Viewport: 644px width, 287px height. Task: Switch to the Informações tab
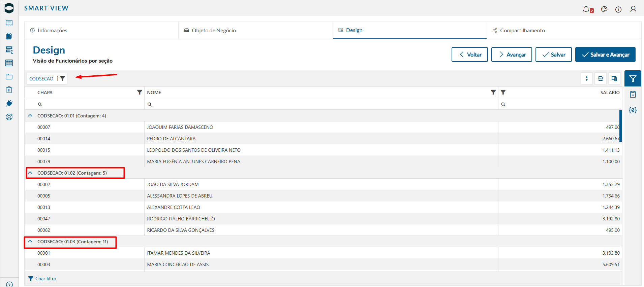click(101, 30)
